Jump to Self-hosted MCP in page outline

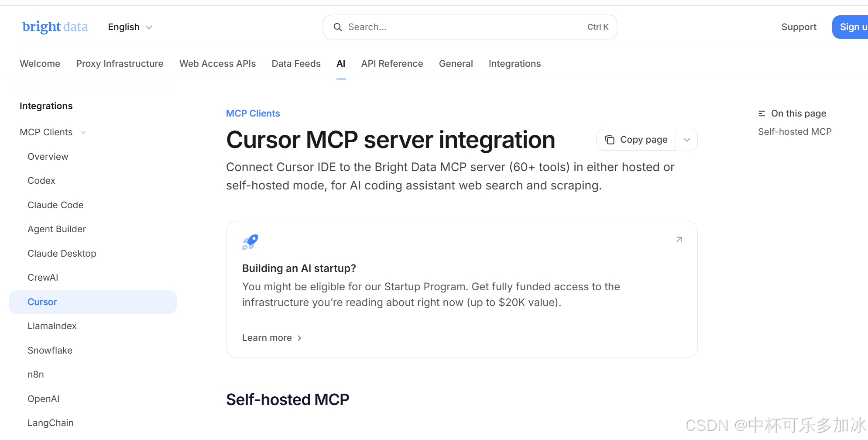(x=795, y=132)
